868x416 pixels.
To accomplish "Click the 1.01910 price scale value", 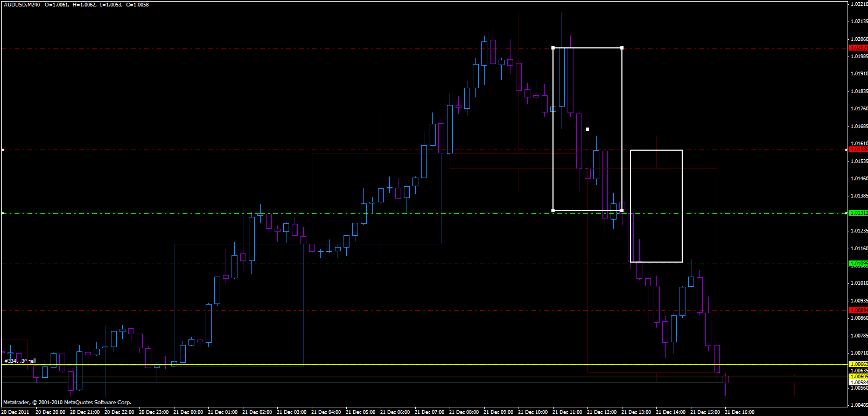I will [x=859, y=74].
